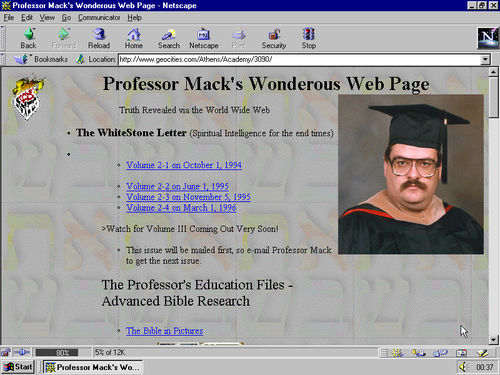Open the Security info button
This screenshot has width=500, height=375.
pos(274,39)
